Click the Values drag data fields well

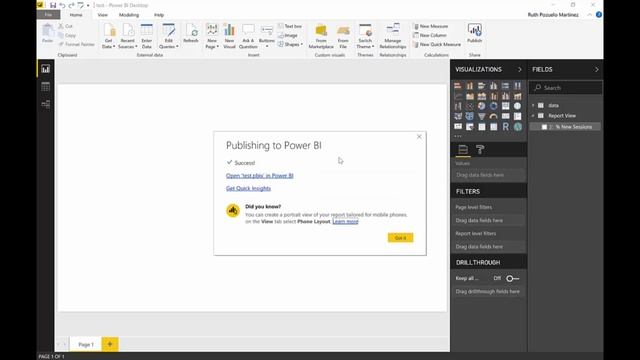coord(489,175)
